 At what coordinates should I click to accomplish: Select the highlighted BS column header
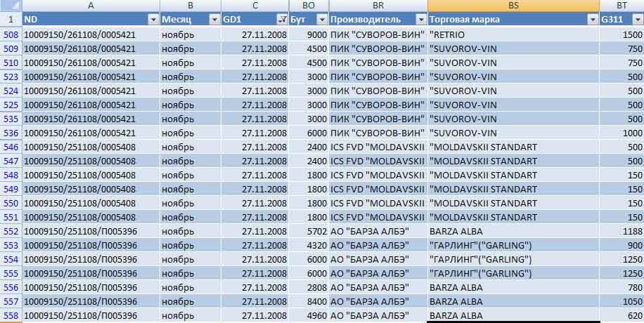click(513, 6)
